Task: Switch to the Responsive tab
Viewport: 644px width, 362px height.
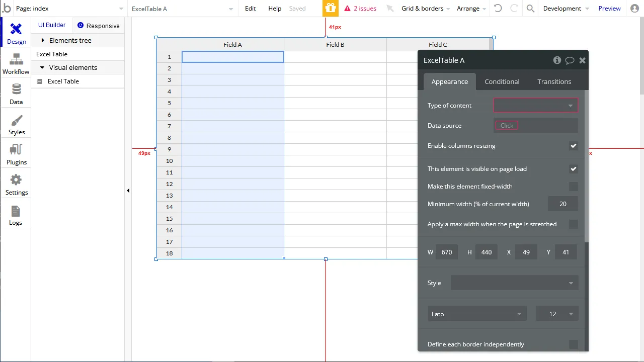Action: click(99, 25)
